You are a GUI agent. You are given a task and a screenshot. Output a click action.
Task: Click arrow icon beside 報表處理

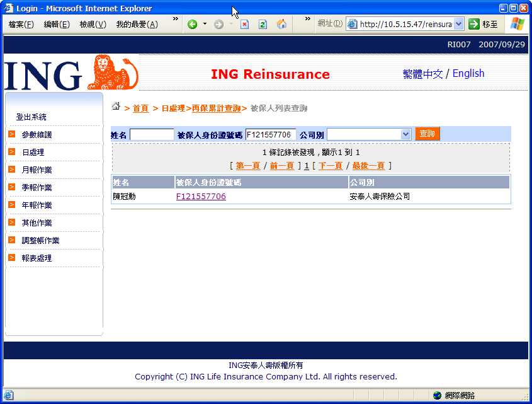(x=12, y=258)
